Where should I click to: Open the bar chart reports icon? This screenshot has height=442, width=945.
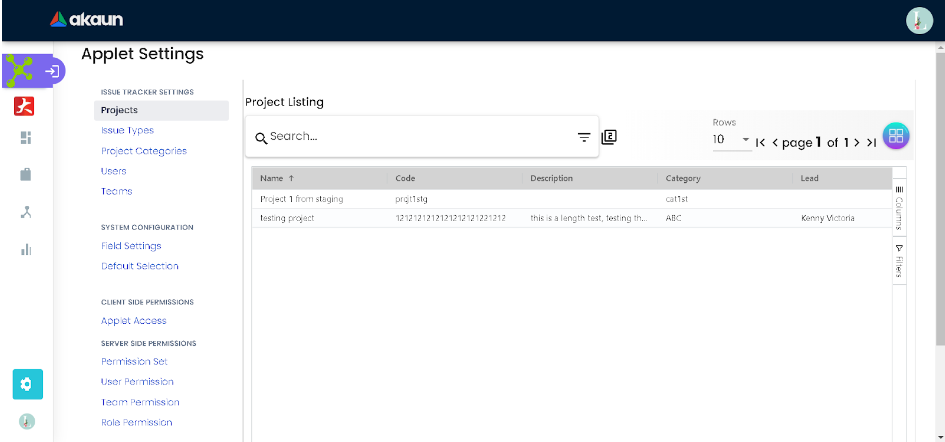click(25, 249)
